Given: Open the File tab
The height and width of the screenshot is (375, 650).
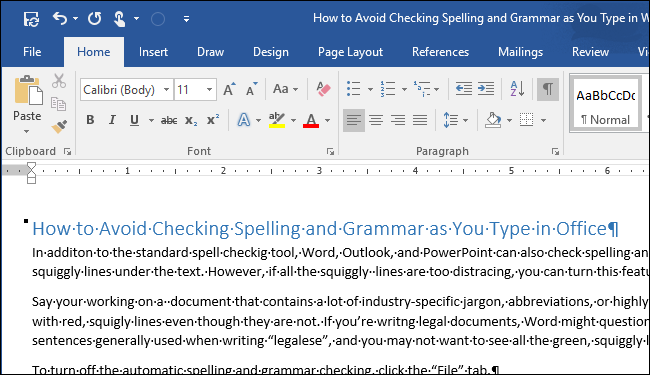Looking at the screenshot, I should pos(32,52).
